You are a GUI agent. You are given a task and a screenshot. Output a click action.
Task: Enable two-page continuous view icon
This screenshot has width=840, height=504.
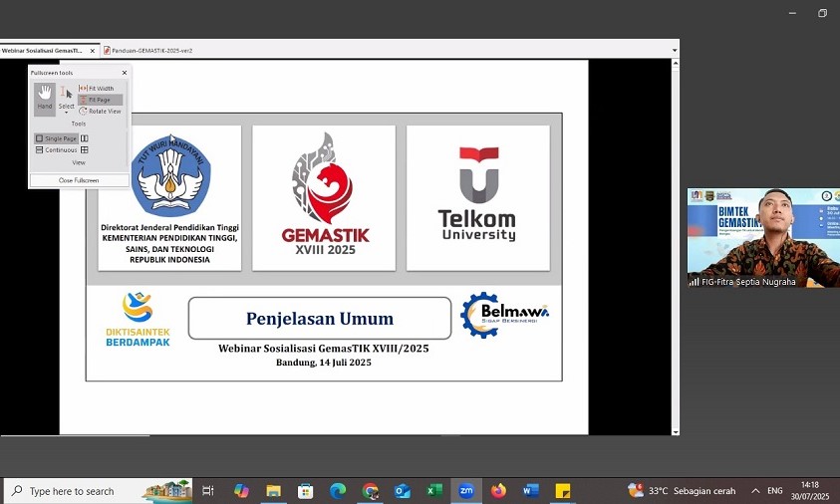pyautogui.click(x=84, y=150)
